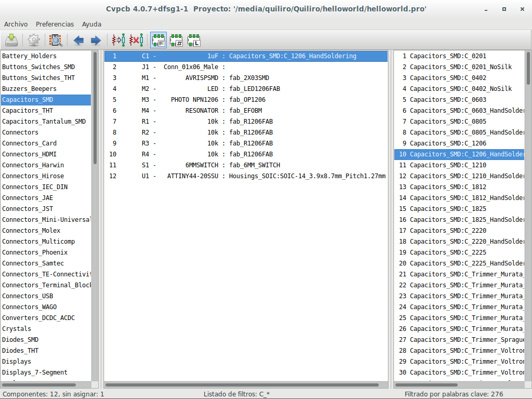Click status text Componentes: 12, sin asignar
This screenshot has width=532, height=399.
click(x=54, y=394)
